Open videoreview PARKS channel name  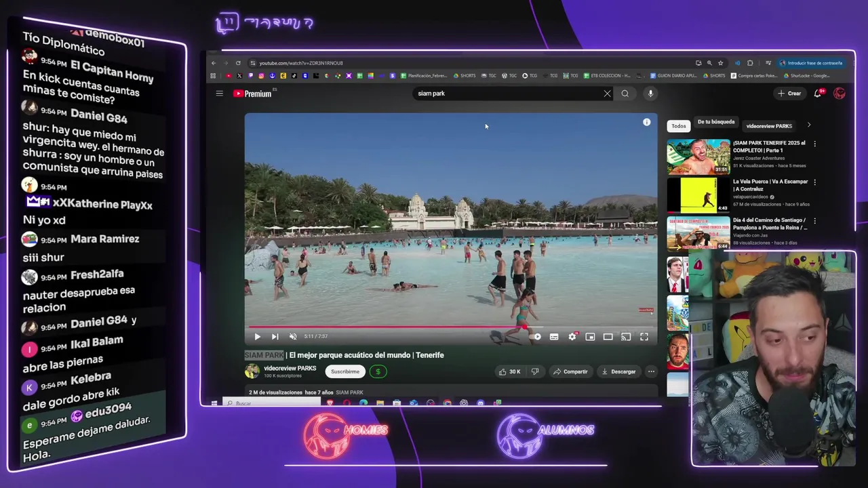[x=290, y=368]
